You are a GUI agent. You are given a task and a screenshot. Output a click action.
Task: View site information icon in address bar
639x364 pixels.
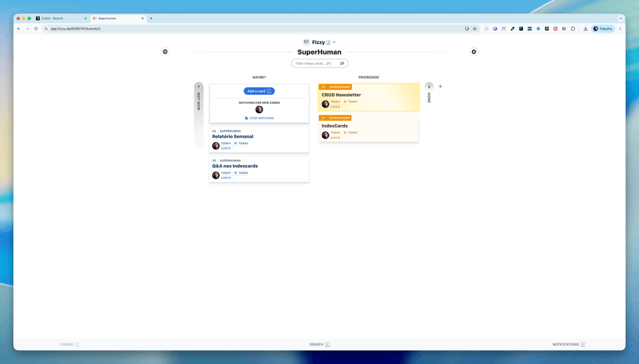(46, 29)
